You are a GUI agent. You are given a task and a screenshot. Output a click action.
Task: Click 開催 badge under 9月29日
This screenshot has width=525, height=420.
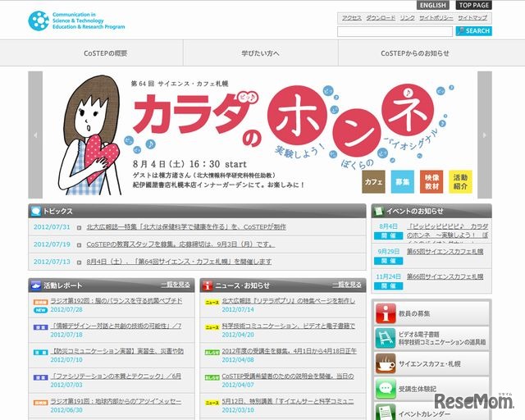388,261
